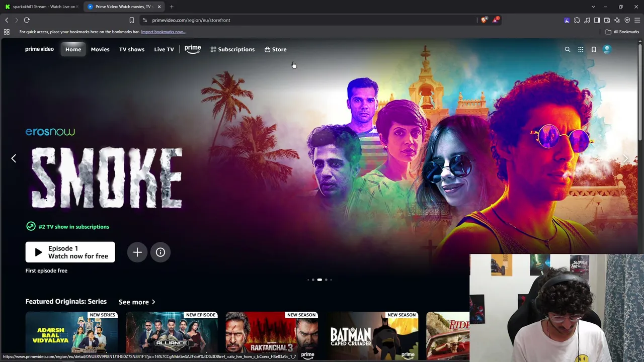Open the Live TV navigation item
The image size is (644, 362).
pos(164,49)
